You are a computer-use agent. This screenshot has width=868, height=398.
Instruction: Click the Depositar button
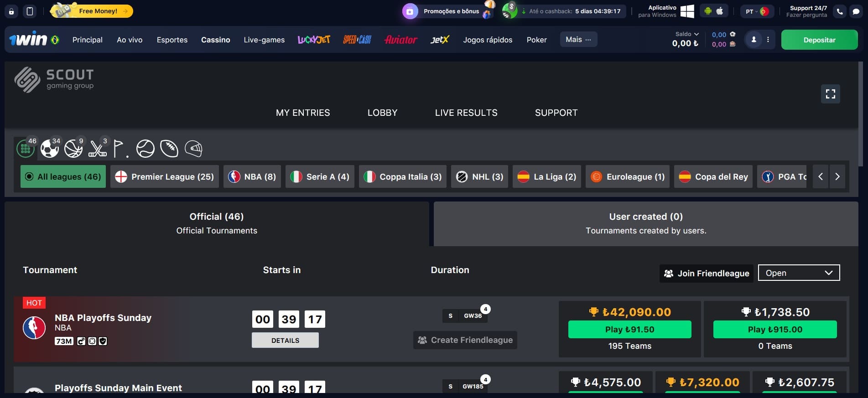click(x=819, y=40)
